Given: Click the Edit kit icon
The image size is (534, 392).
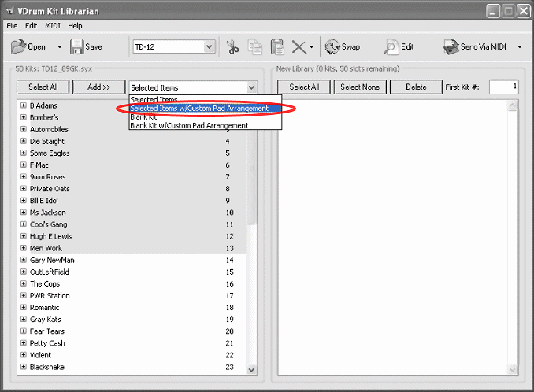Looking at the screenshot, I should 391,47.
